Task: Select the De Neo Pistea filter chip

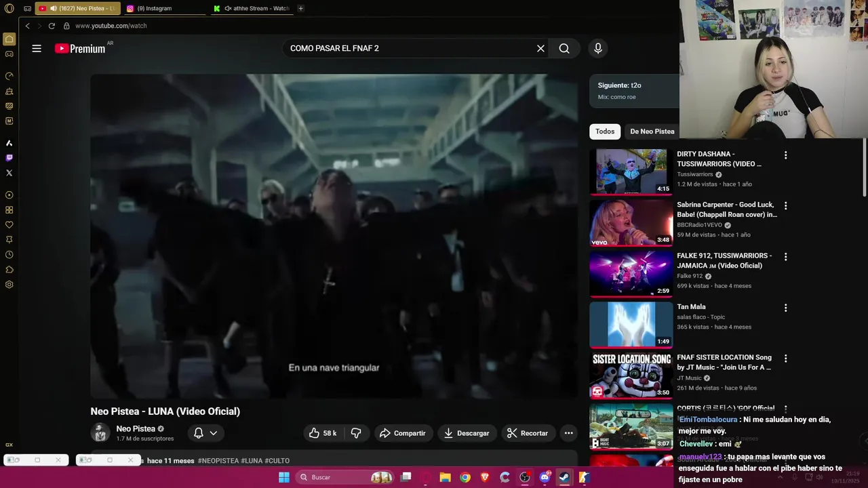Action: [x=652, y=131]
